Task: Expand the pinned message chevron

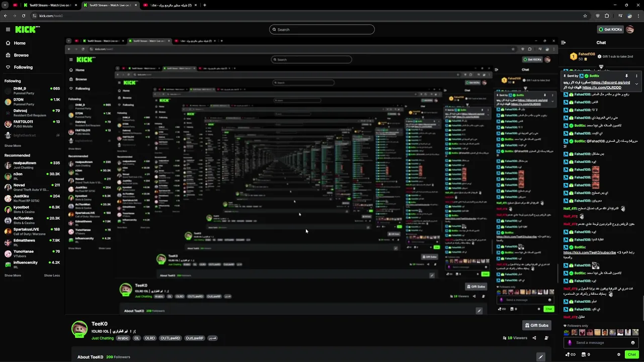Action: pos(636,84)
